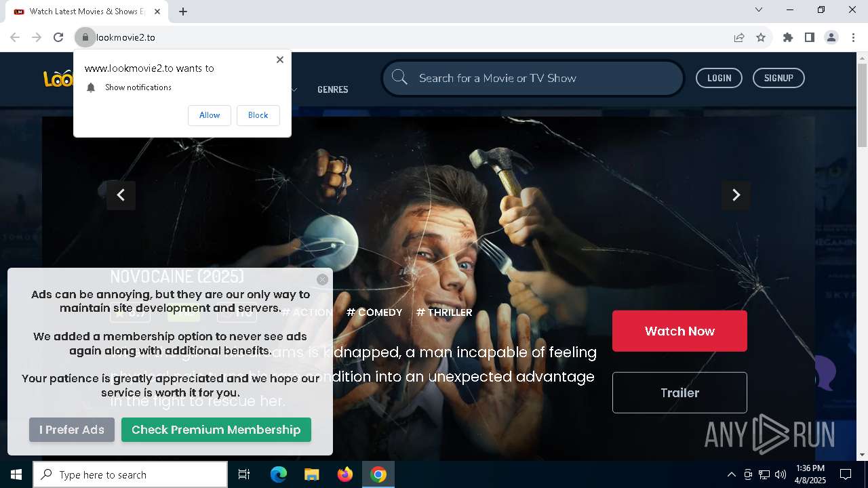Launch Microsoft Edge from the taskbar
The height and width of the screenshot is (488, 868).
point(279,474)
